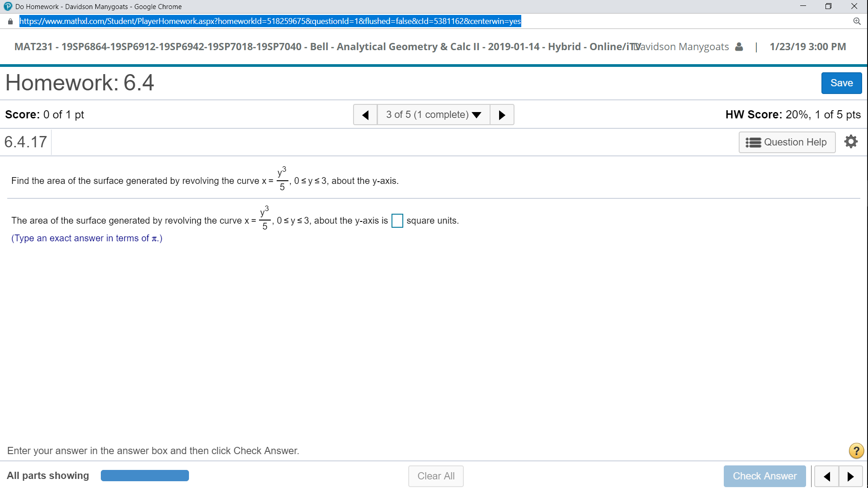Select the homework score display
Image resolution: width=868 pixels, height=488 pixels.
pyautogui.click(x=792, y=114)
